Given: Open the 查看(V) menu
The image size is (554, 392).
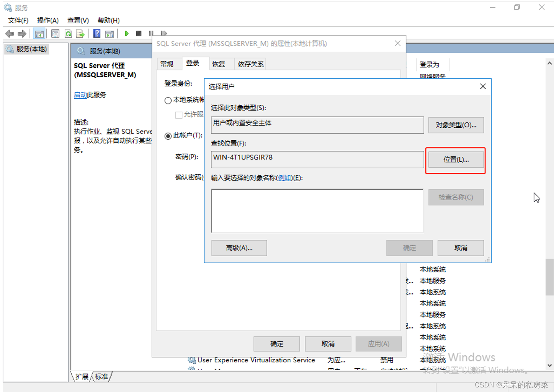Looking at the screenshot, I should click(x=78, y=20).
